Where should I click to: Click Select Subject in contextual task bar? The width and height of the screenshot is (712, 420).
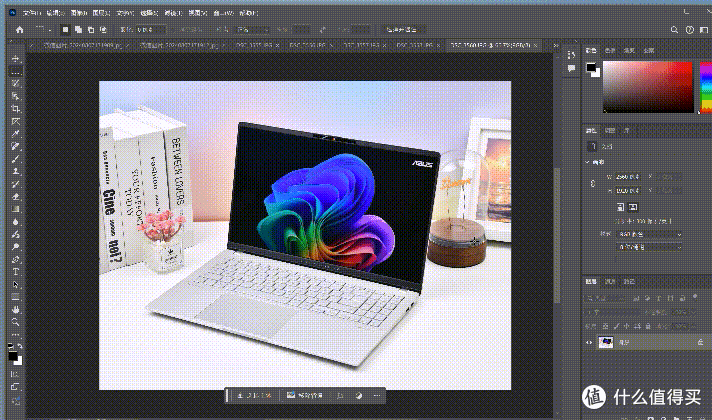tap(254, 395)
